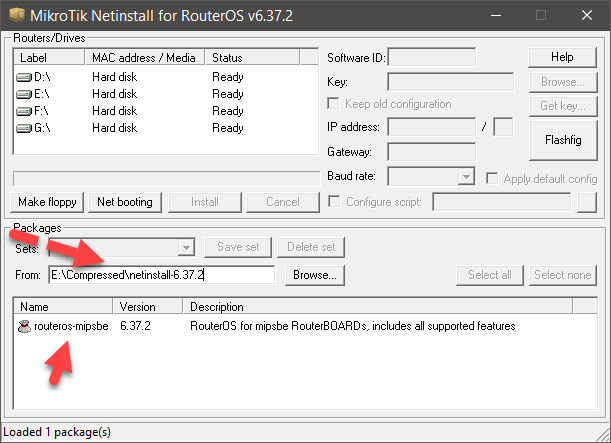The image size is (611, 443).
Task: Click the Description column header
Action: [378, 307]
